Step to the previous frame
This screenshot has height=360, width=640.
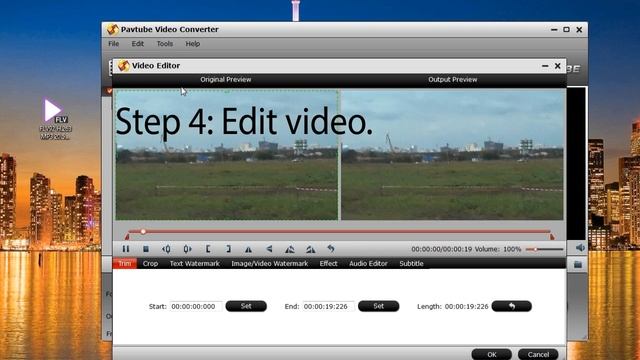coord(166,249)
